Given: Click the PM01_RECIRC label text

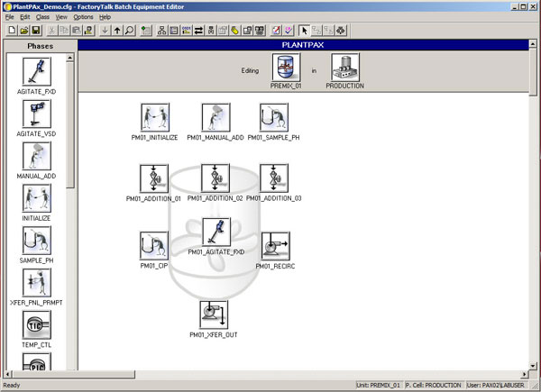Looking at the screenshot, I should (275, 266).
